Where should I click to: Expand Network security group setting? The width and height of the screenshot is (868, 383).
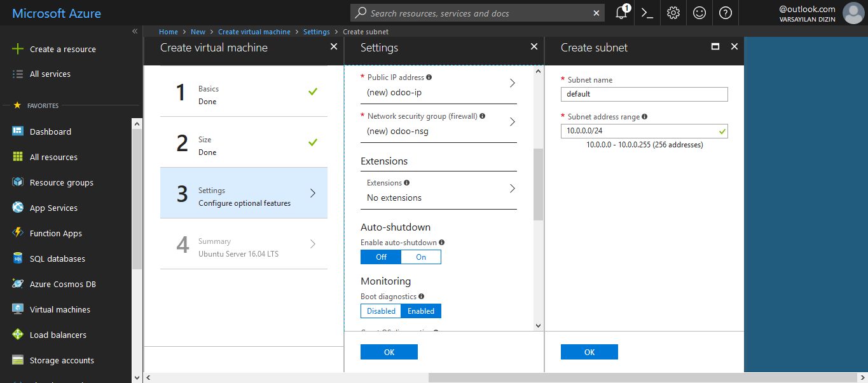click(x=512, y=122)
